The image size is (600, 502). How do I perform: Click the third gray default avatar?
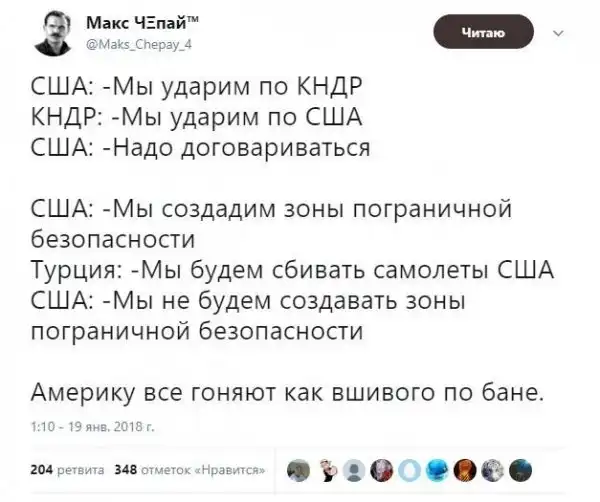tap(354, 467)
